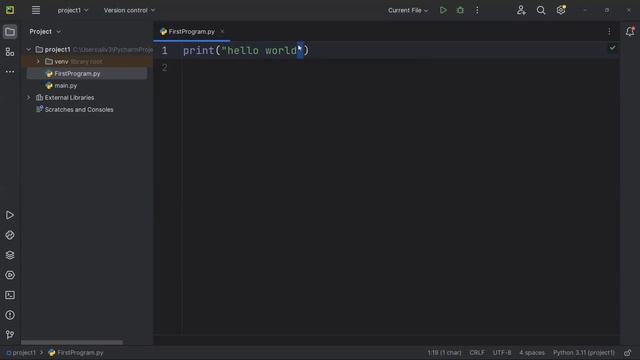640x360 pixels.
Task: Click the PyCharm logo icon
Action: point(10,10)
